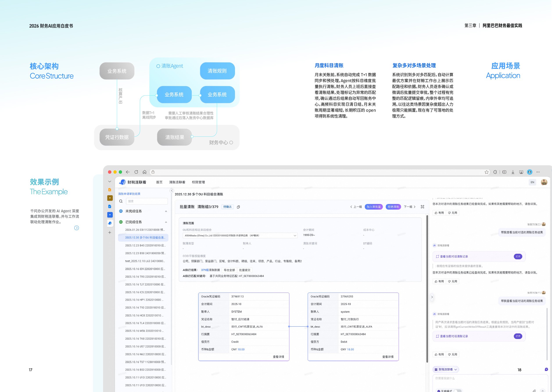Mark first AI reply as 无用
Viewport: 552px width, 392px height.
(452, 213)
